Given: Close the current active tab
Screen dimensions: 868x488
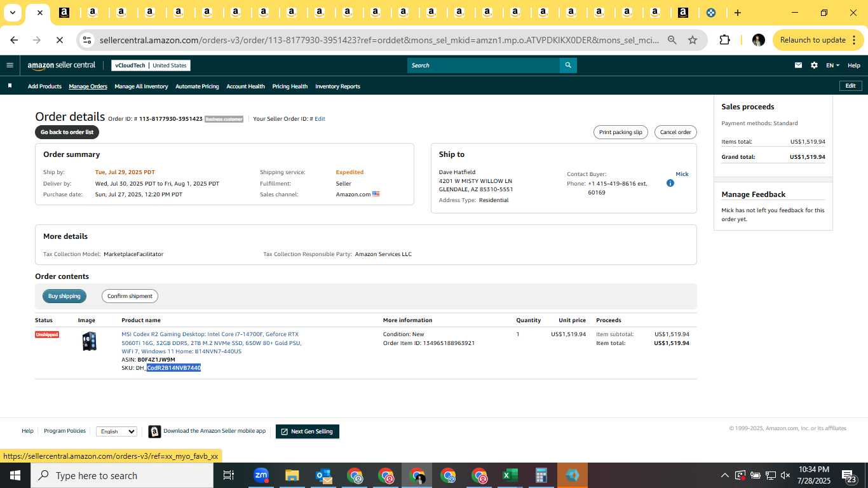Looking at the screenshot, I should pos(39,13).
